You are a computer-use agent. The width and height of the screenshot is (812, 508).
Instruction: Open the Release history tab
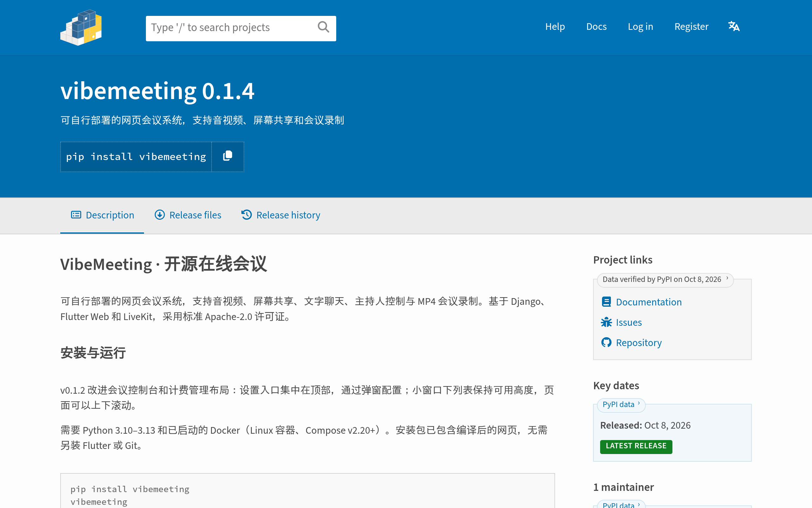pos(280,215)
